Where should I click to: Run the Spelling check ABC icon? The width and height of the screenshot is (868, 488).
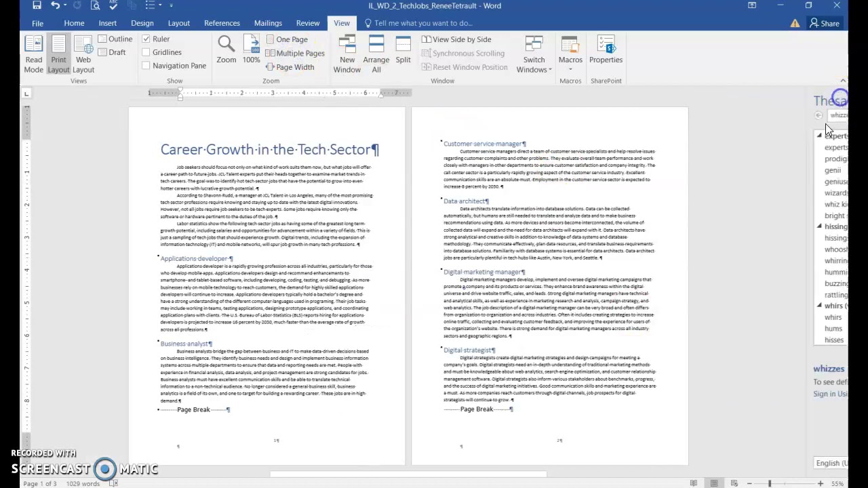point(115,5)
